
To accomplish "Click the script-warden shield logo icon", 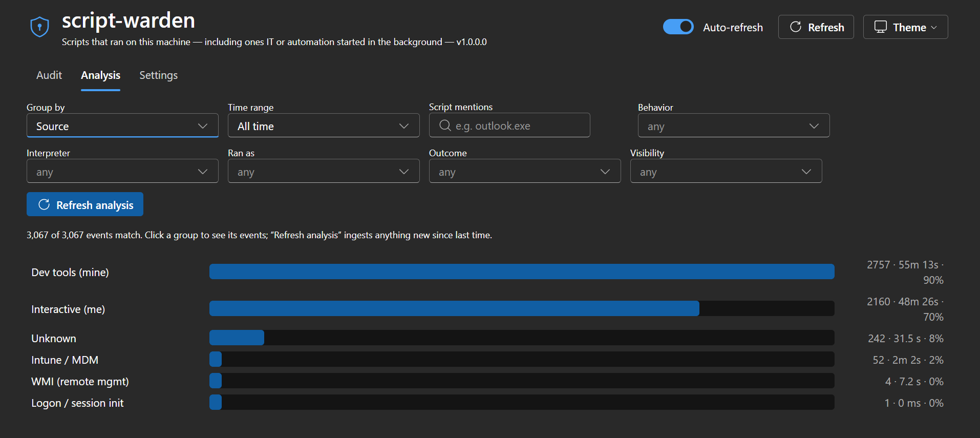I will pos(39,27).
